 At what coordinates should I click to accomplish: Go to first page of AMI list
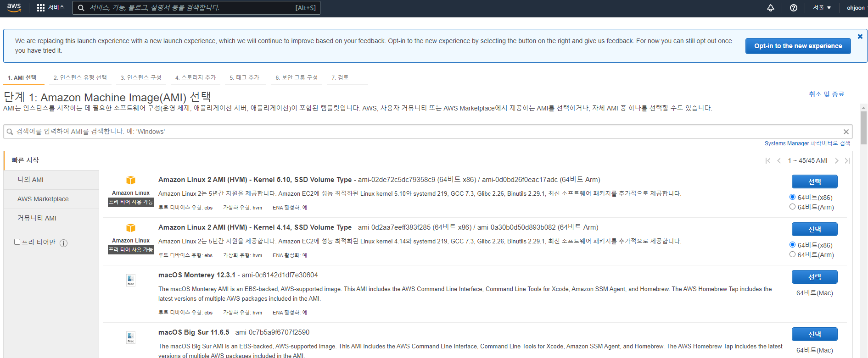pyautogui.click(x=768, y=160)
